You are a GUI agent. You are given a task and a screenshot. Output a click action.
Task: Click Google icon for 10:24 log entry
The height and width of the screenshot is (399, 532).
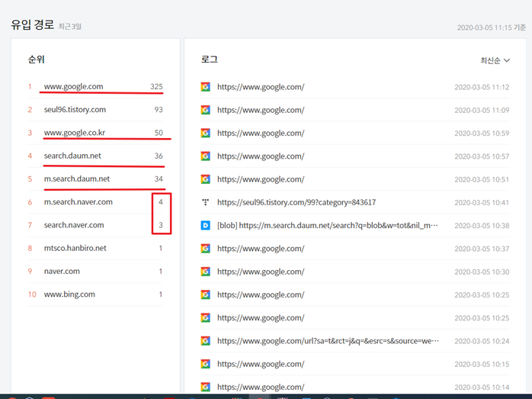[205, 341]
